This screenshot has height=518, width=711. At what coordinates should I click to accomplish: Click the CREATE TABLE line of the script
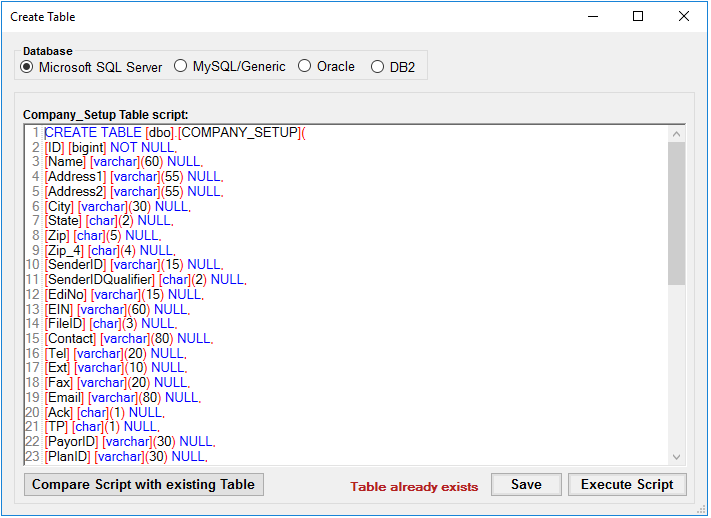175,132
